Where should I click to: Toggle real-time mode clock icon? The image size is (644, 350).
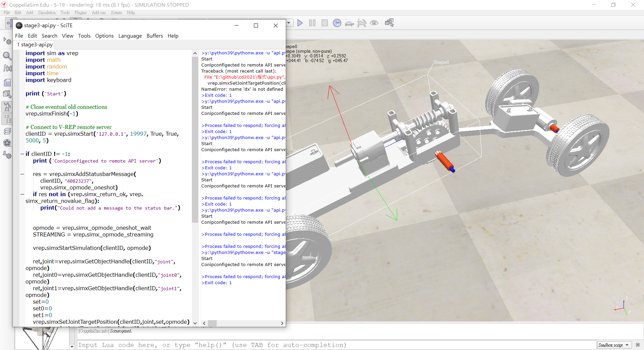(x=337, y=23)
